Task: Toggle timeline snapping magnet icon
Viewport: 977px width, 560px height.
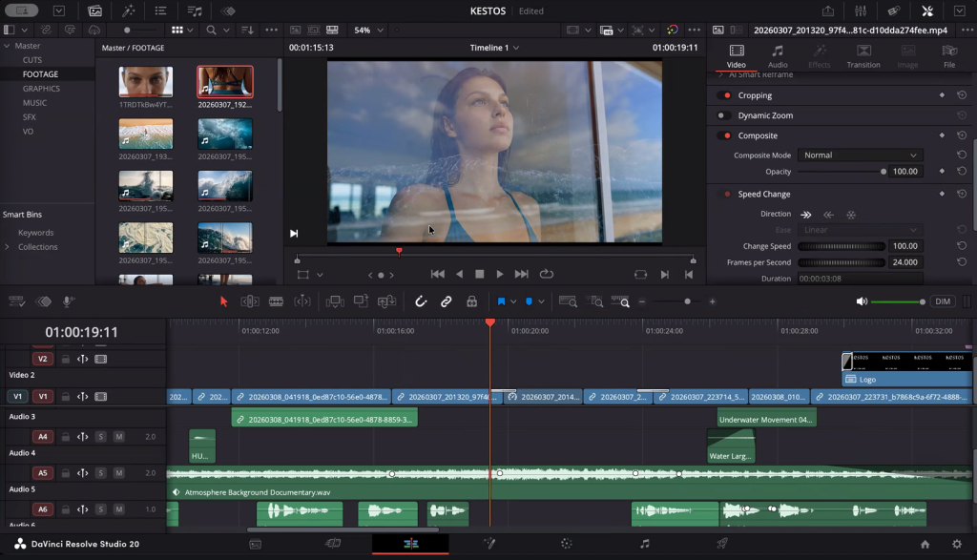Action: 421,301
